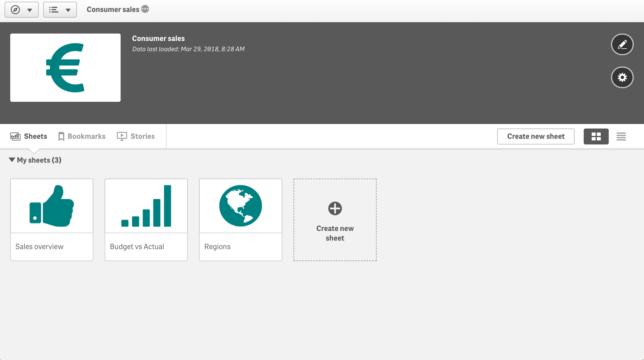Viewport: 644px width, 360px height.
Task: Click the Regions sheet label
Action: [x=217, y=247]
